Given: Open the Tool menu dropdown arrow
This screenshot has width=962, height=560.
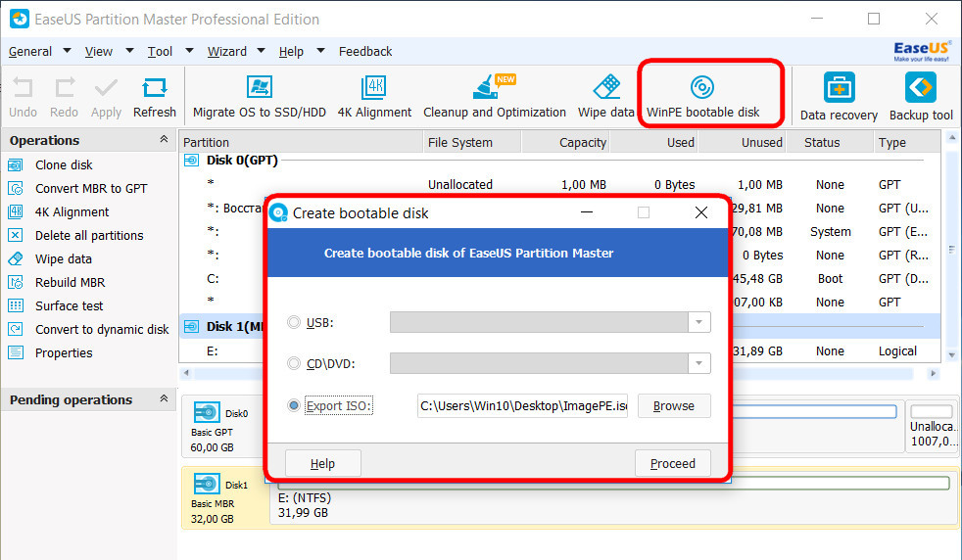Looking at the screenshot, I should click(x=189, y=50).
